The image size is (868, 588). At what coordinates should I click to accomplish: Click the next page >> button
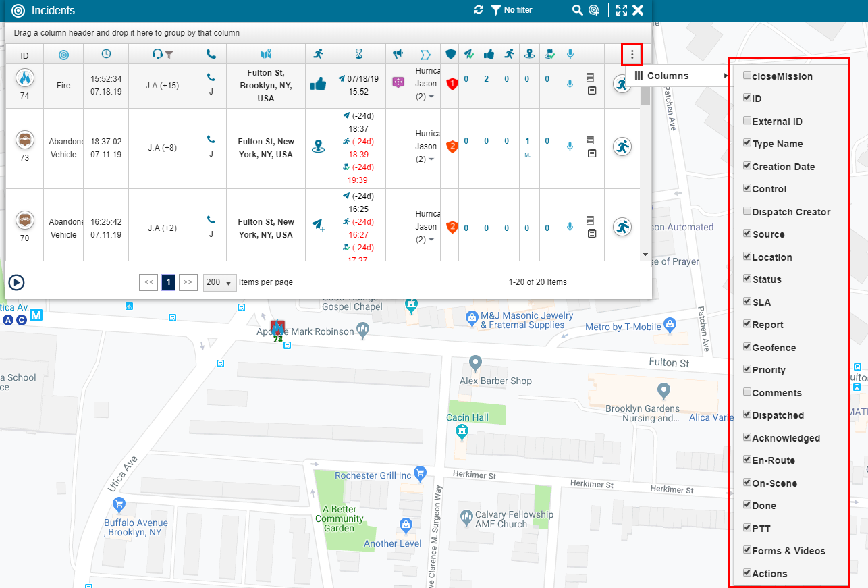tap(188, 282)
